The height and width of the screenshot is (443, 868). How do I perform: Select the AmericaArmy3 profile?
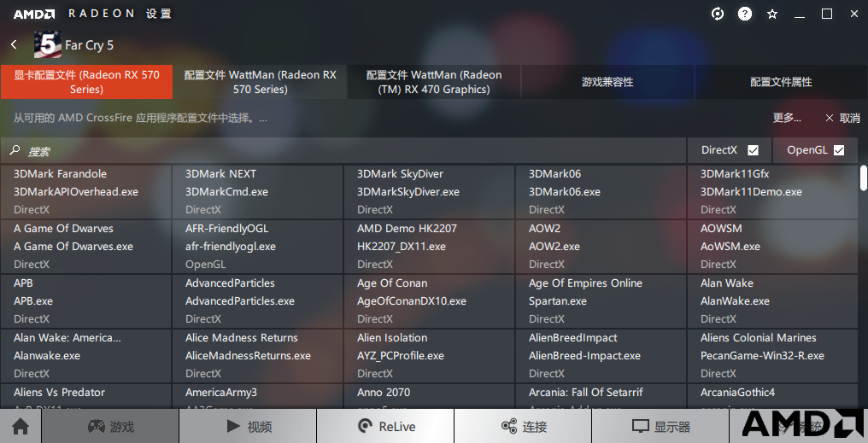(x=257, y=397)
